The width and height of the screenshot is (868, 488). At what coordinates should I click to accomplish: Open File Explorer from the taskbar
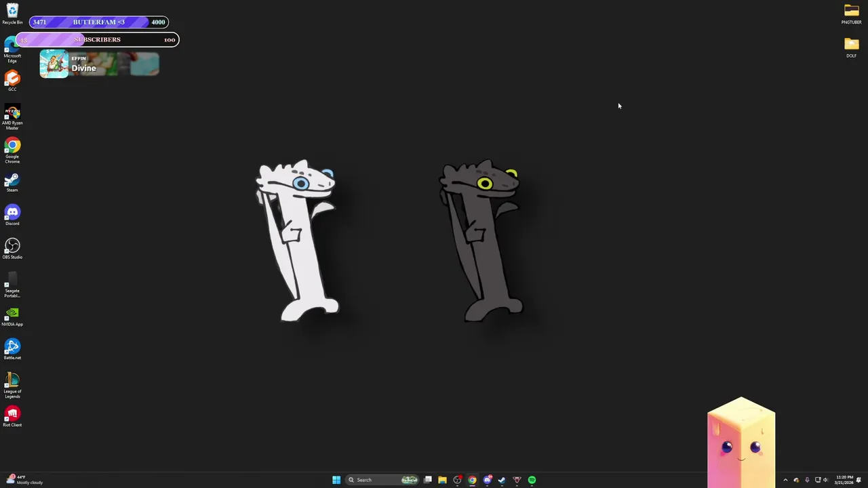click(x=442, y=480)
